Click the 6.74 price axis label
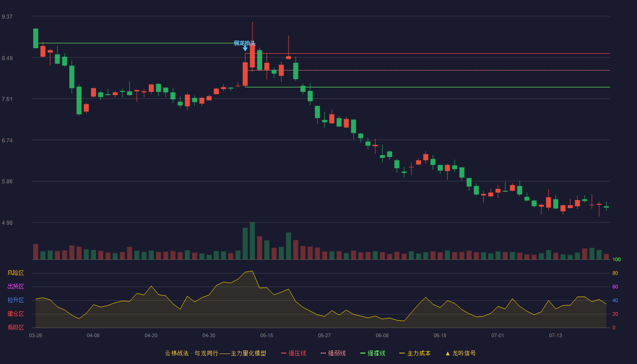637x364 pixels. click(x=7, y=141)
